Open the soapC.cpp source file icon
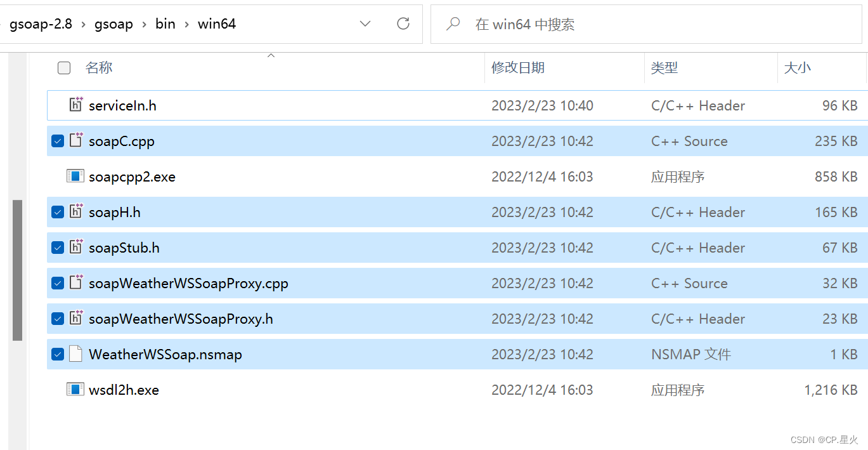868x450 pixels. (75, 141)
